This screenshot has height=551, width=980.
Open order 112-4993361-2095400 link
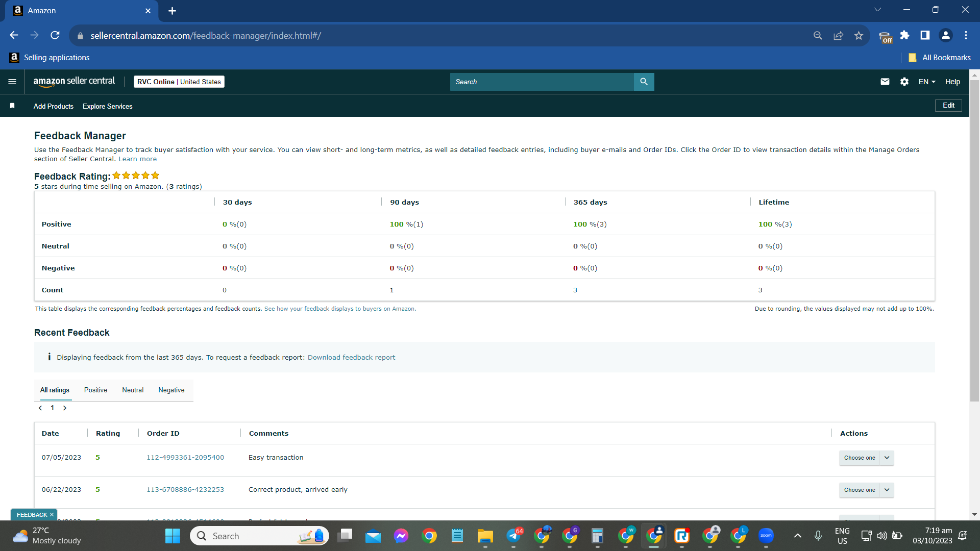185,458
